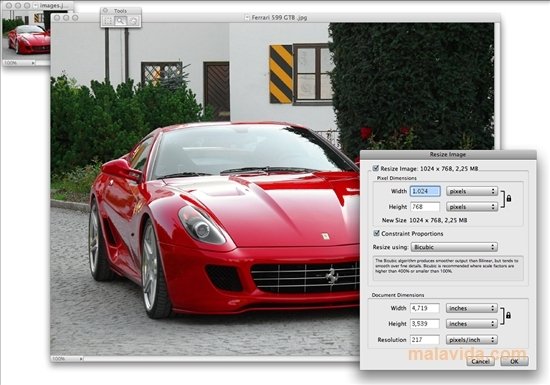Click the file icon in images.j title bar

(35, 6)
